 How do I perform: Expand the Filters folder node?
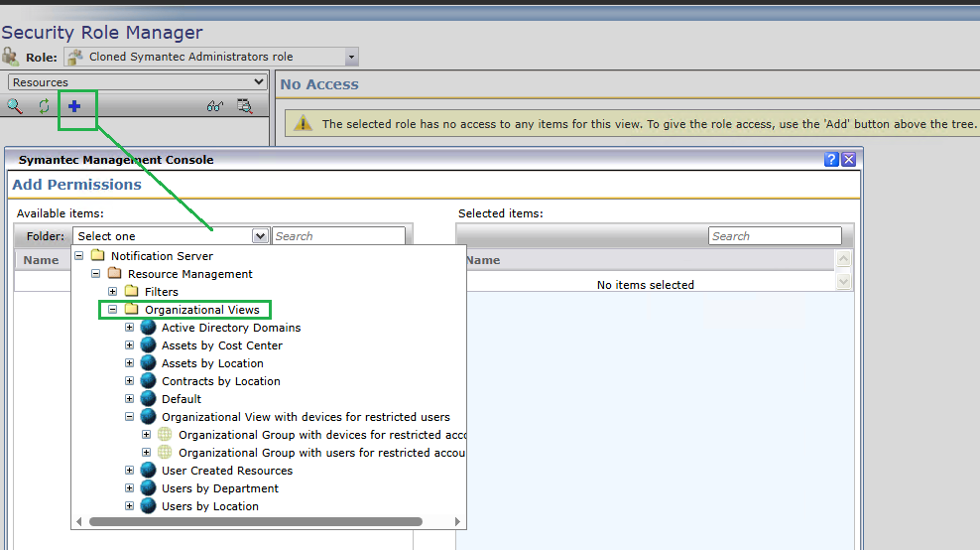tap(112, 291)
